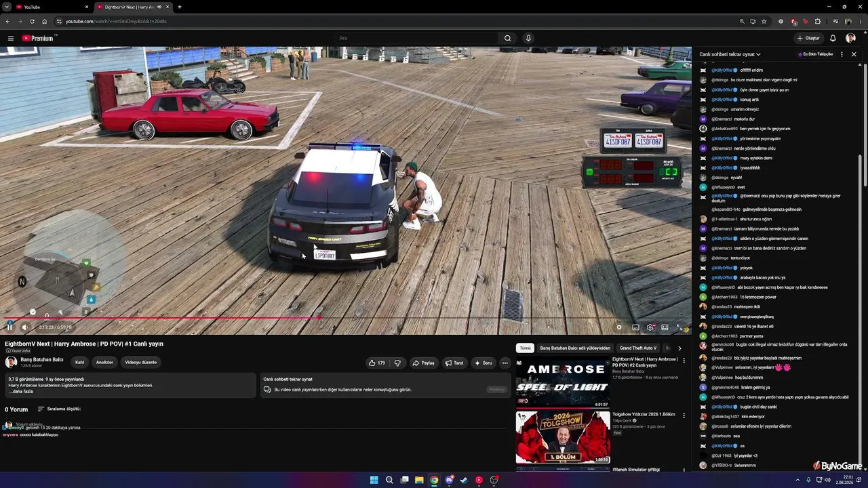Click the Soru button
This screenshot has height=488, width=868.
point(484,363)
